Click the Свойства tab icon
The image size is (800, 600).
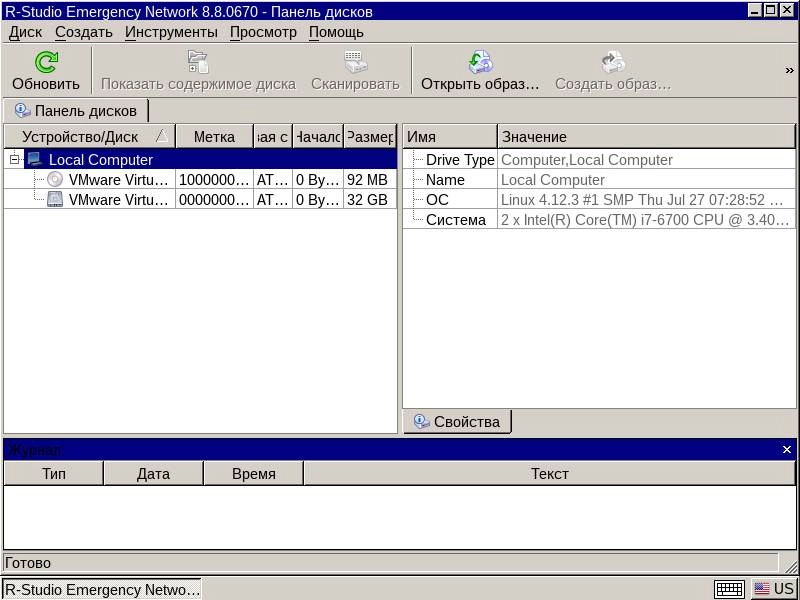click(x=421, y=421)
